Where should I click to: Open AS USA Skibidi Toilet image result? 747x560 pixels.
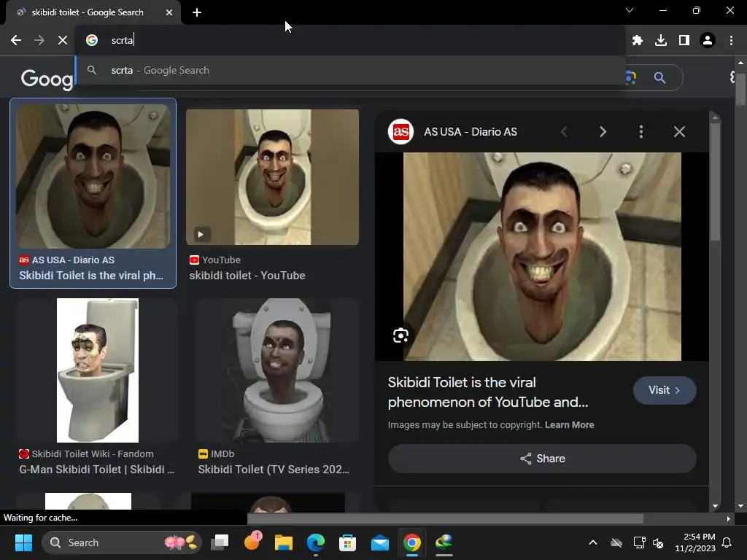coord(93,176)
